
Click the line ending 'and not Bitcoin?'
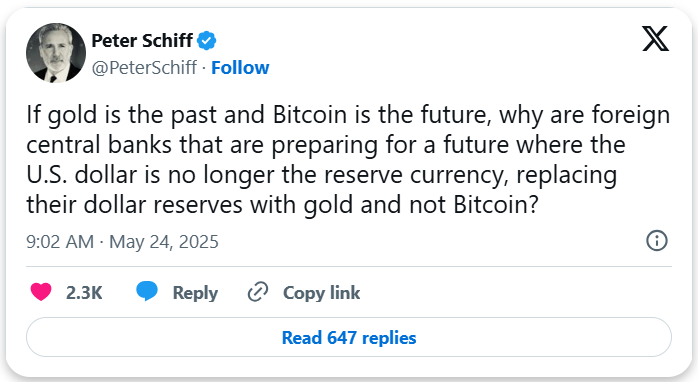pyautogui.click(x=282, y=205)
